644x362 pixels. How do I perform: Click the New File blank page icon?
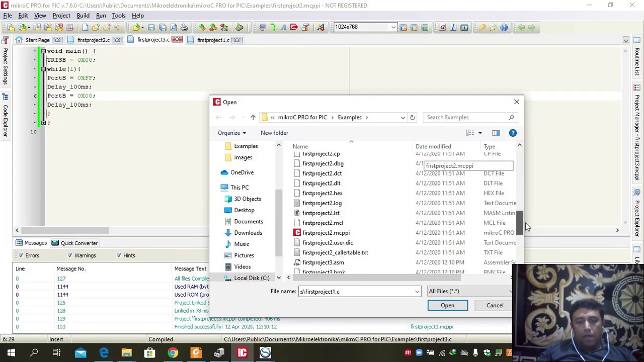coord(86,27)
